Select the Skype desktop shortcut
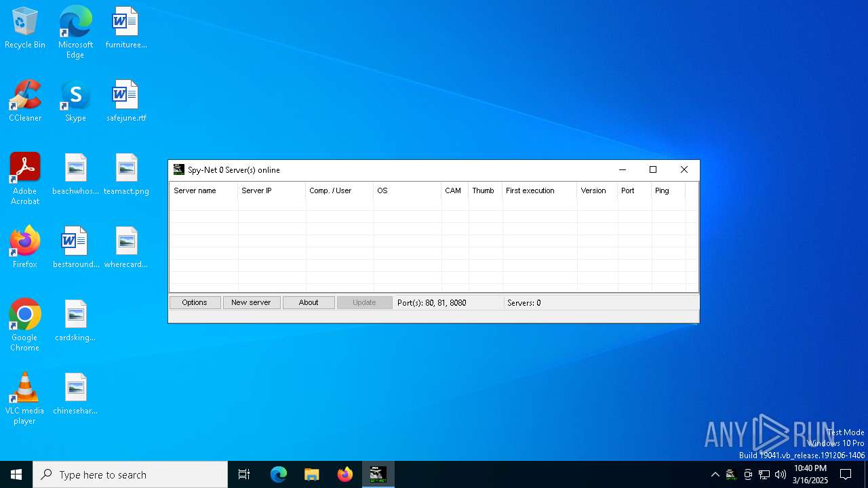The width and height of the screenshot is (868, 488). click(75, 102)
